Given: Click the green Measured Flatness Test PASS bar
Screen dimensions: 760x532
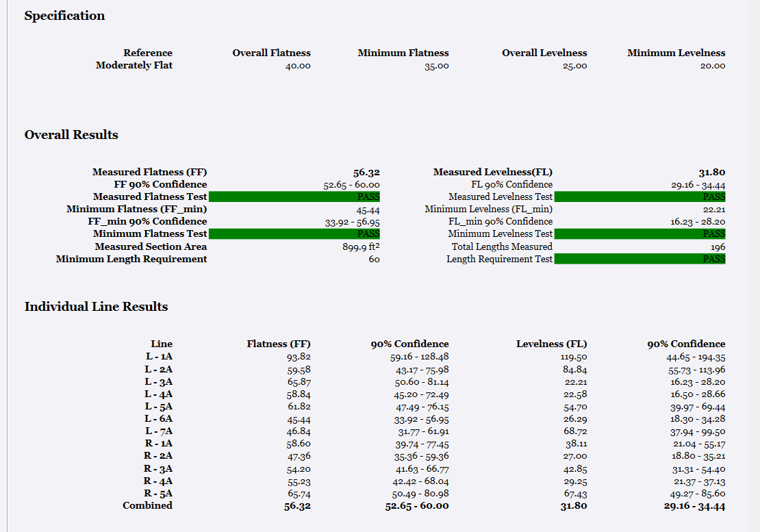Looking at the screenshot, I should point(294,197).
